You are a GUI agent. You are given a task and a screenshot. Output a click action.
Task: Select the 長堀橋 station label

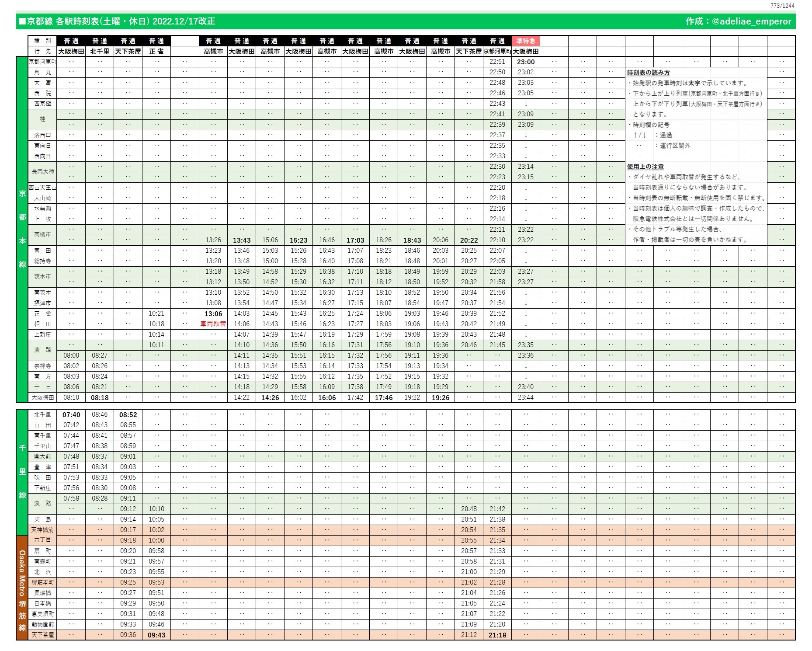tap(42, 593)
